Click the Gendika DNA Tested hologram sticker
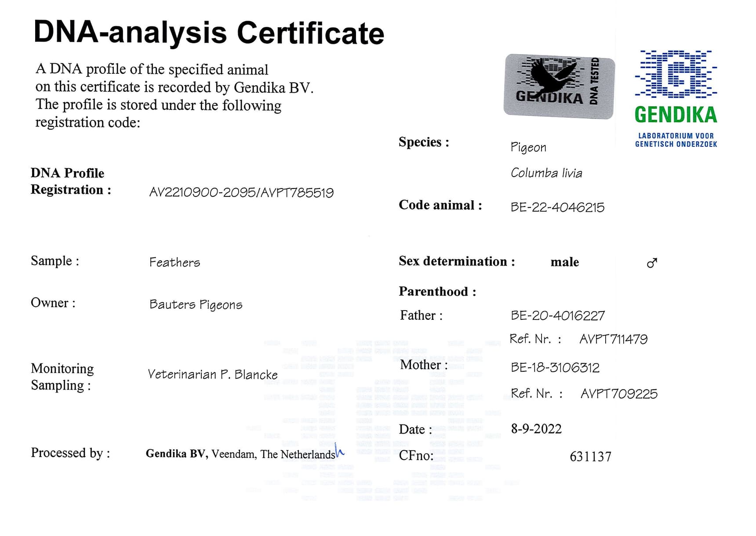This screenshot has height=536, width=756. [559, 86]
